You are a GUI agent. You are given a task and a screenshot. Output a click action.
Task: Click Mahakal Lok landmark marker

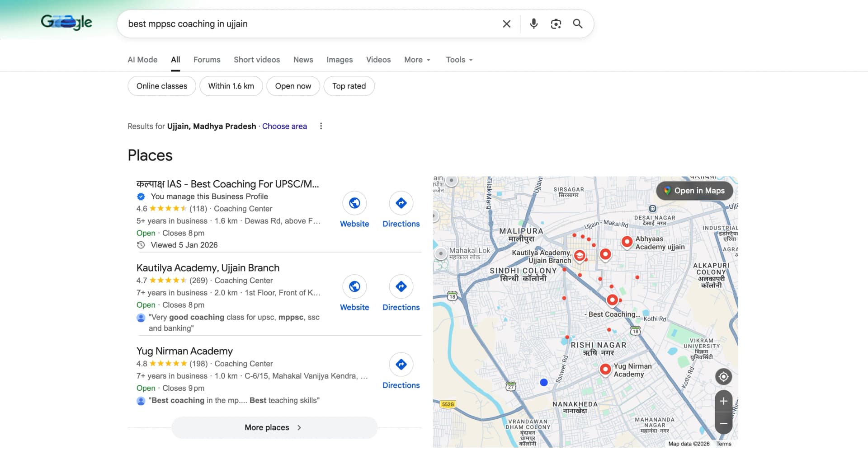[441, 253]
